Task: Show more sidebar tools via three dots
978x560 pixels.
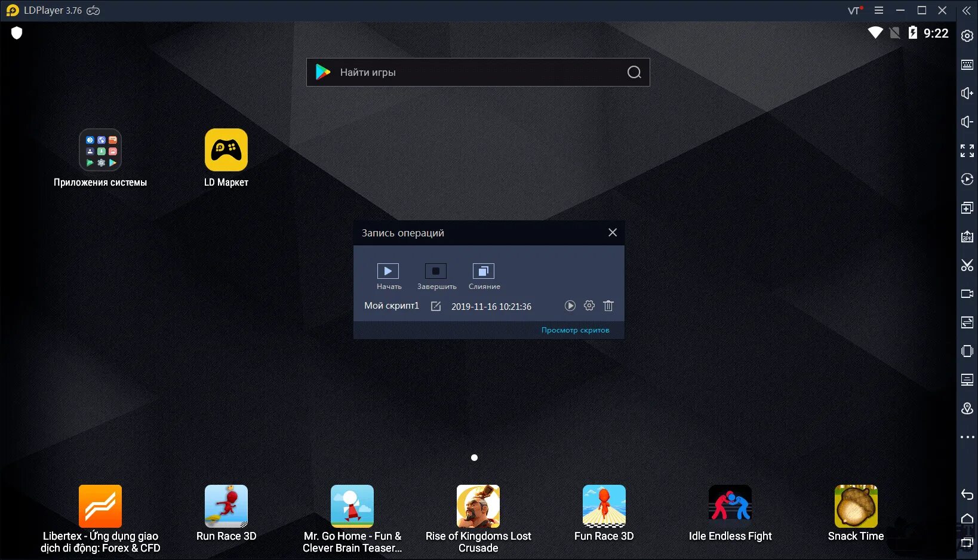Action: pyautogui.click(x=967, y=437)
